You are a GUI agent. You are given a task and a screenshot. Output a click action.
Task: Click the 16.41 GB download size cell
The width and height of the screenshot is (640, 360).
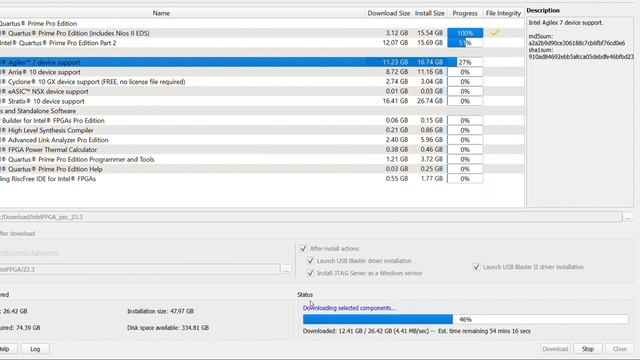pos(395,101)
